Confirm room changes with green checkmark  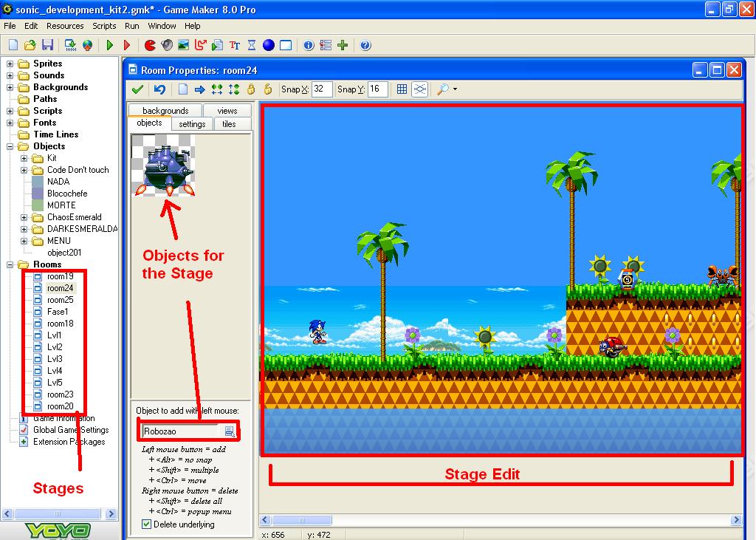137,89
